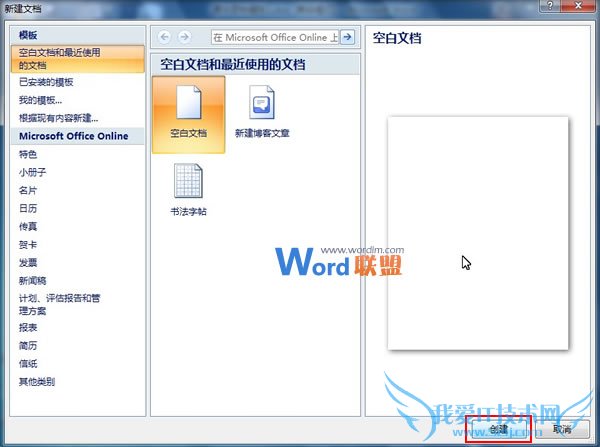Open 我的模板... entry
Viewport: 600px width, 447px height.
[x=40, y=100]
